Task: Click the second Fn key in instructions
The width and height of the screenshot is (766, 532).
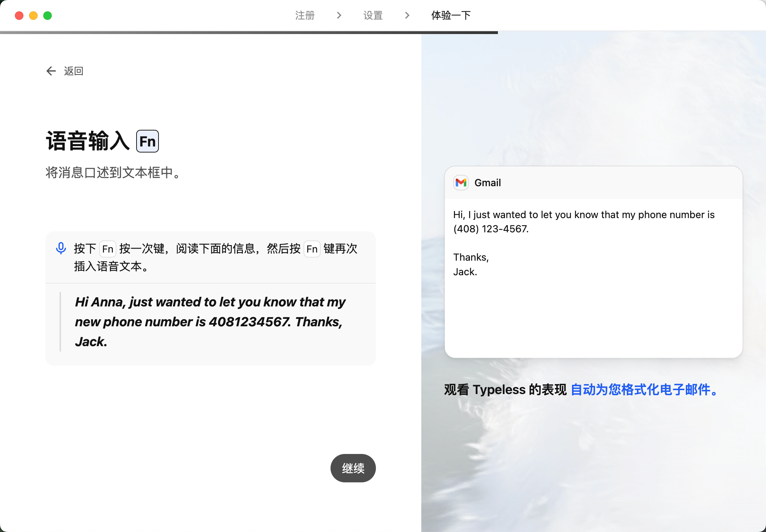Action: [312, 249]
